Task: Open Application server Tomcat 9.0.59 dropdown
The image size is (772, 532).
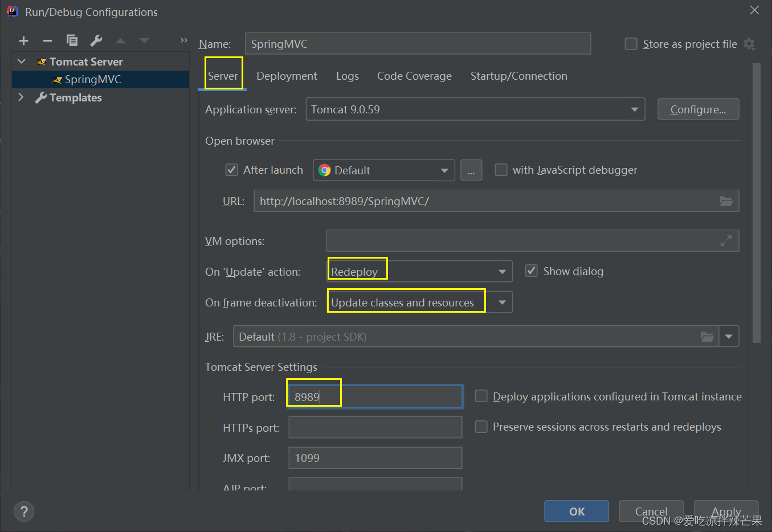Action: [x=475, y=109]
